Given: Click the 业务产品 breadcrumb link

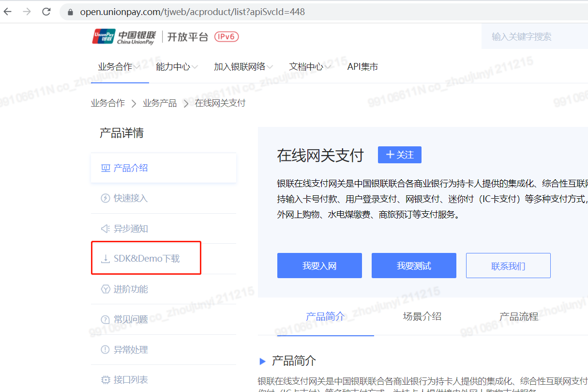Looking at the screenshot, I should (x=160, y=103).
